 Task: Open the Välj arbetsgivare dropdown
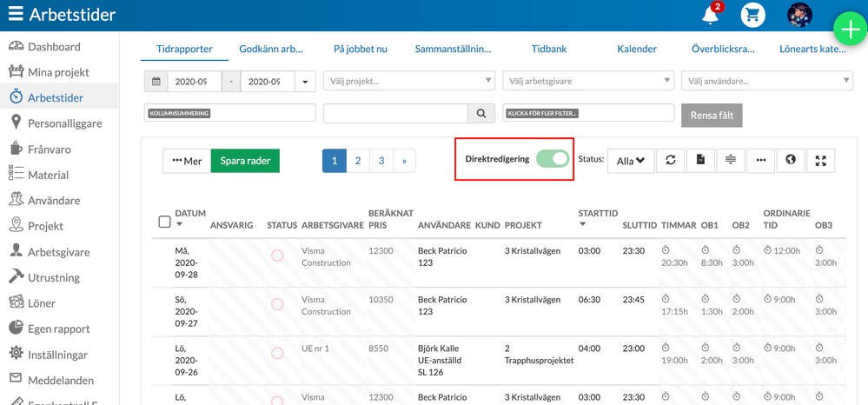coord(588,82)
